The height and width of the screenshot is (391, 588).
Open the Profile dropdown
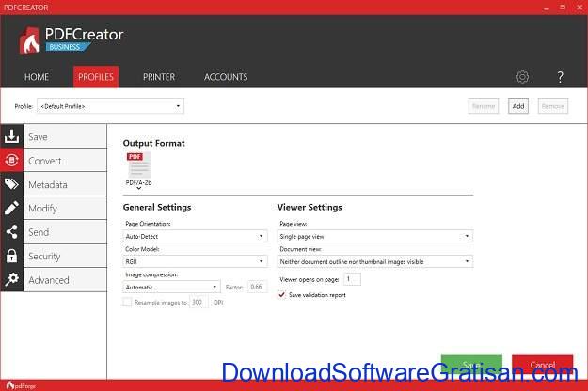point(110,106)
